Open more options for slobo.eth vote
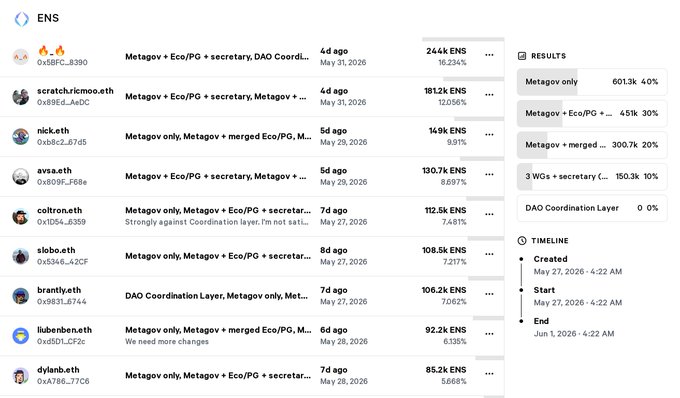Viewport: 680px width, 398px height. point(489,254)
